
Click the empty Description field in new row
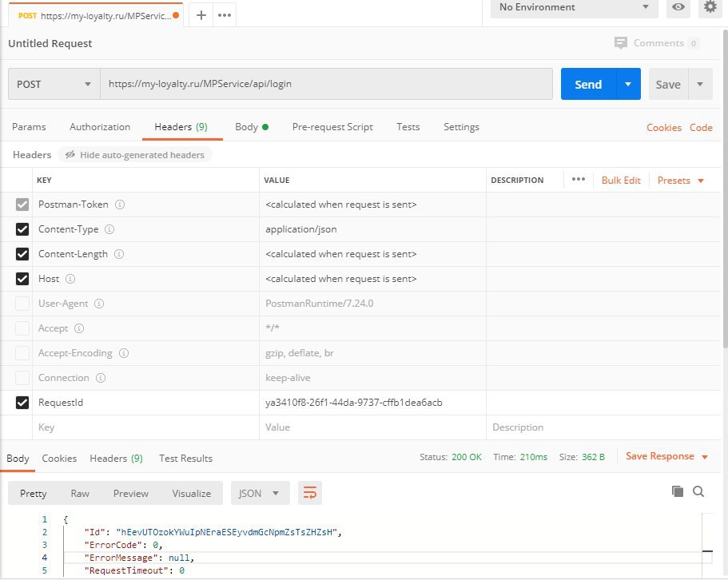click(x=603, y=427)
